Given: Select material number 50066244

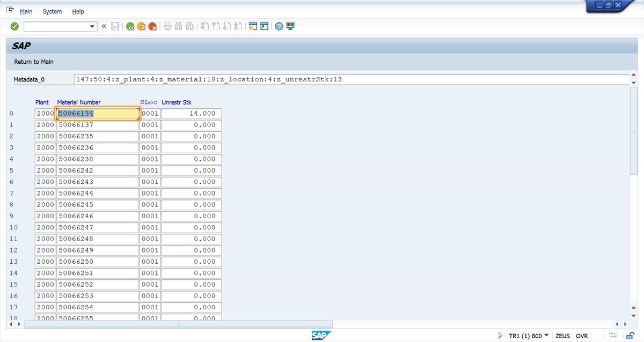Looking at the screenshot, I should pos(98,193).
